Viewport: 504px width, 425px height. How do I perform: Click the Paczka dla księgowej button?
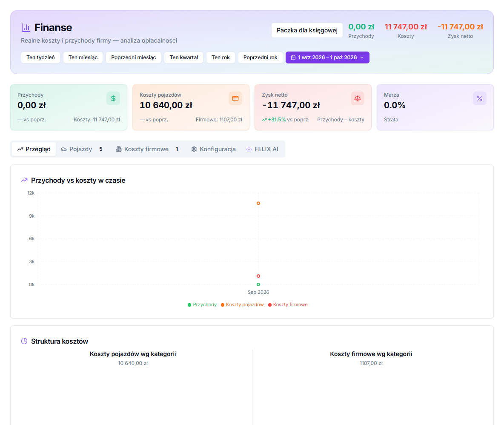[307, 30]
